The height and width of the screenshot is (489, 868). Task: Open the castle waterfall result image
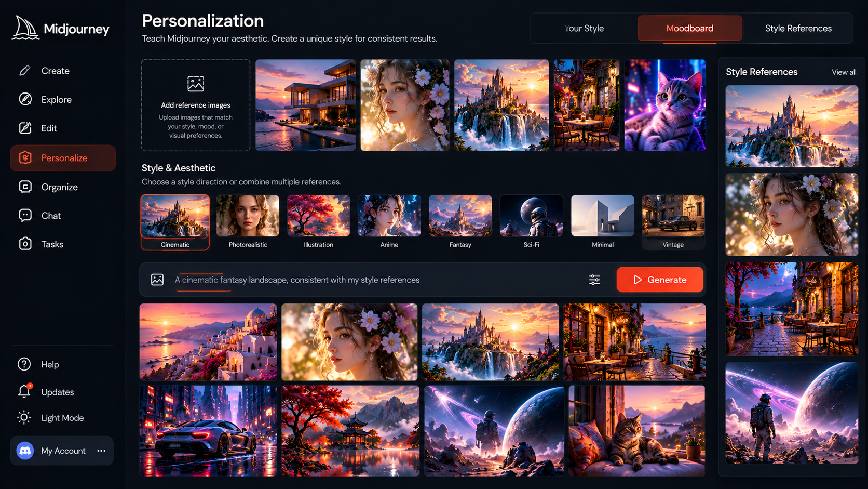point(491,342)
